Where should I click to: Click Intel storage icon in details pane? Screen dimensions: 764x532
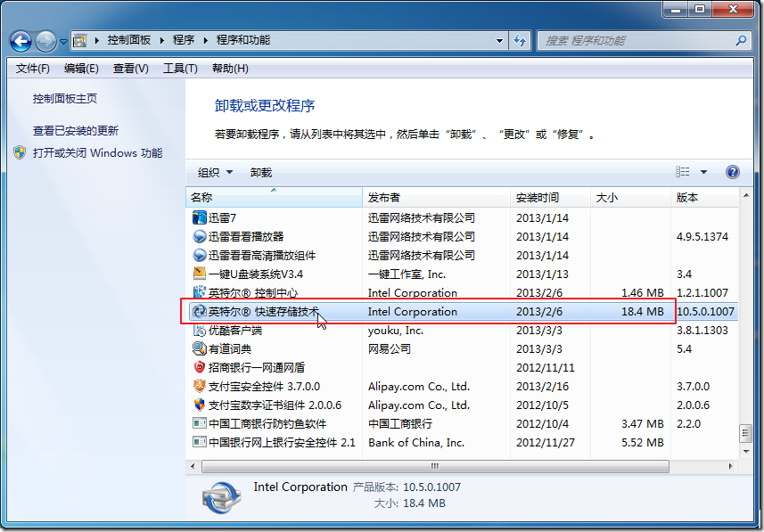point(222,497)
